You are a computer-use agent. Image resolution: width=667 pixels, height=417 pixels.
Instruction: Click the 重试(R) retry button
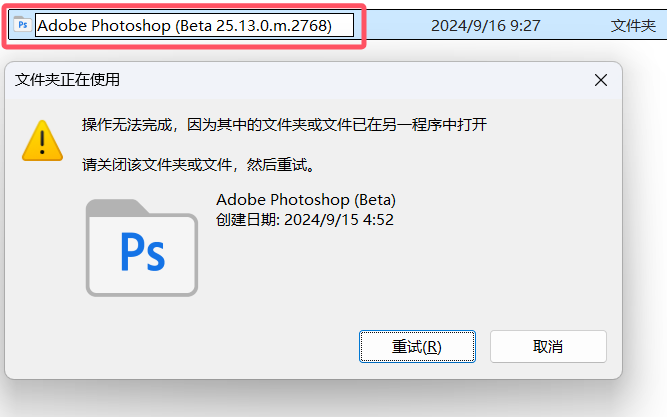[x=417, y=346]
